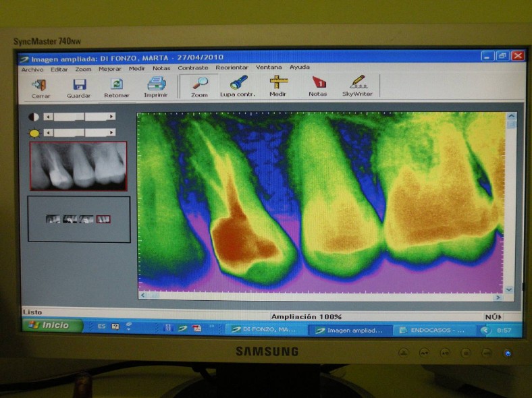532x398 pixels.
Task: Expand the Reorientar menu
Action: (232, 67)
